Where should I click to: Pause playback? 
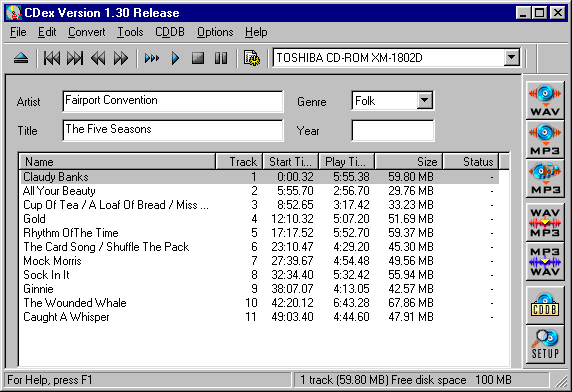tap(221, 58)
